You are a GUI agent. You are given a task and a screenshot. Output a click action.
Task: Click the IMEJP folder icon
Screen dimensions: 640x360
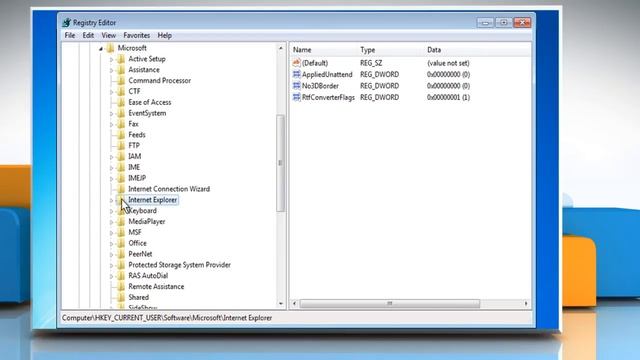121,178
